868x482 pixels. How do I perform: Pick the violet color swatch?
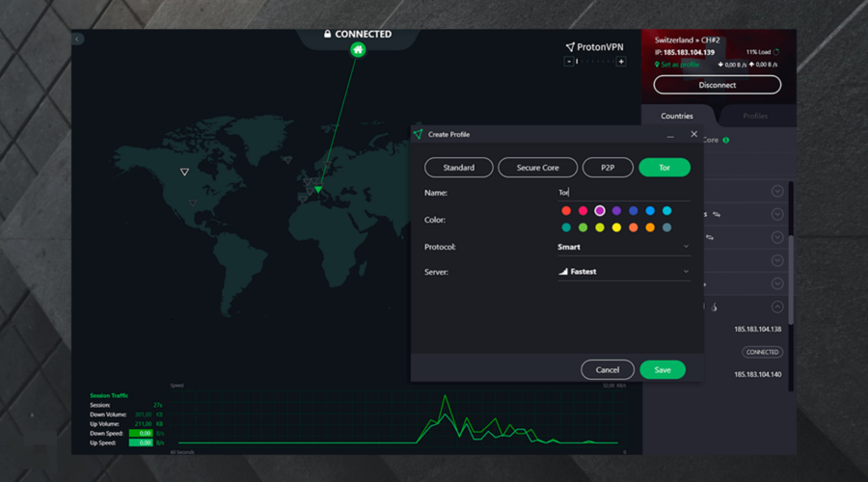[616, 210]
